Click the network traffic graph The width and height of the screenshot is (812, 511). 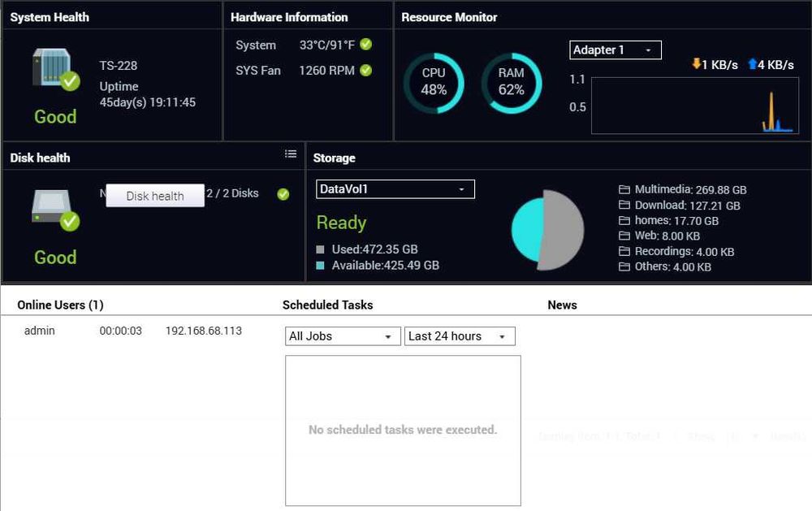coord(695,106)
